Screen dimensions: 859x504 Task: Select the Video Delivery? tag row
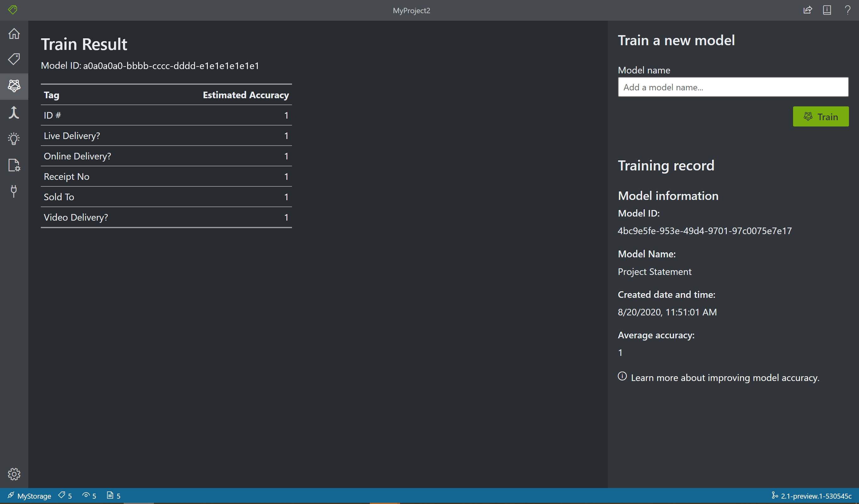tap(167, 217)
